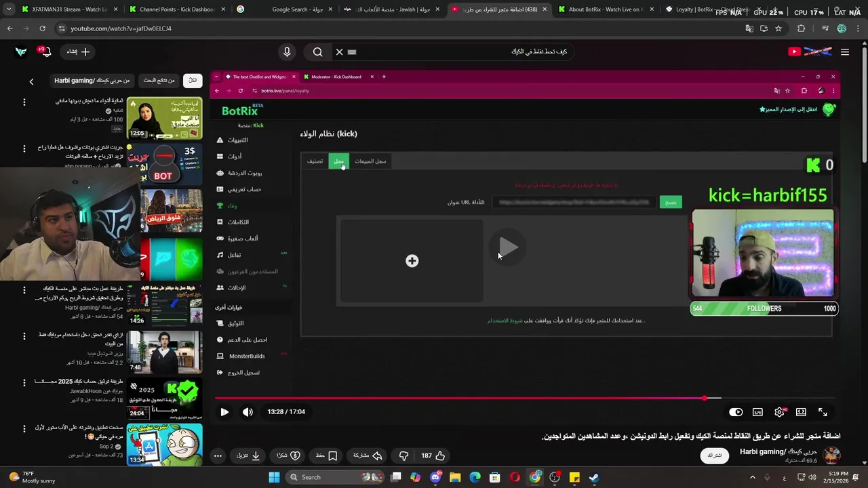Screen dimensions: 868x488
Task: Go back in Chrome navigation
Action: (9, 28)
